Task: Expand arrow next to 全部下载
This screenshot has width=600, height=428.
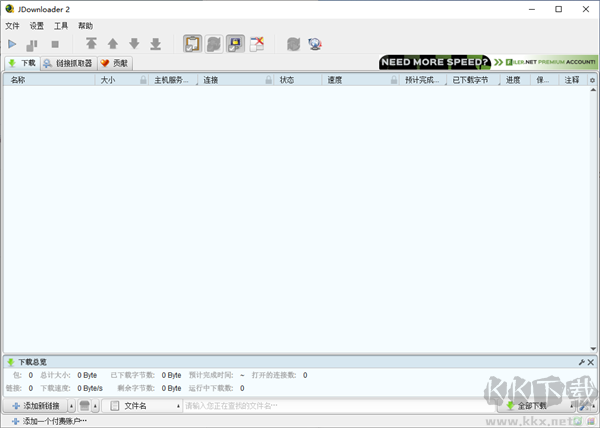Action: pos(571,406)
